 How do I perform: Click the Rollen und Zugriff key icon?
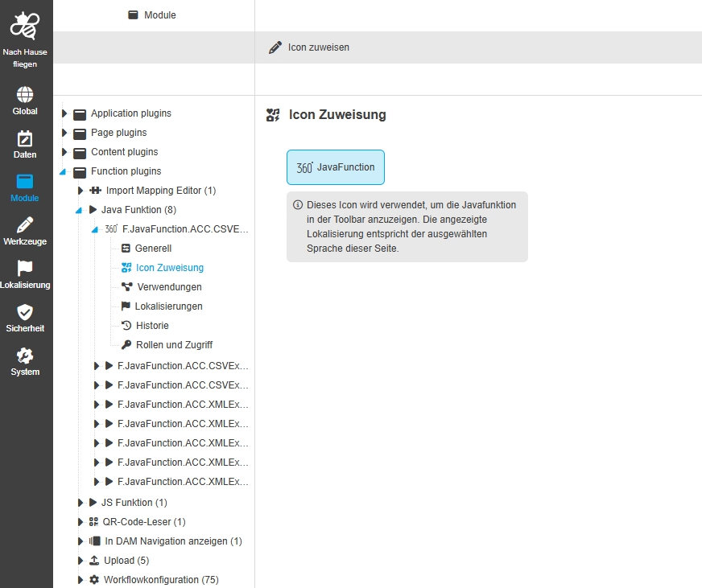(126, 344)
